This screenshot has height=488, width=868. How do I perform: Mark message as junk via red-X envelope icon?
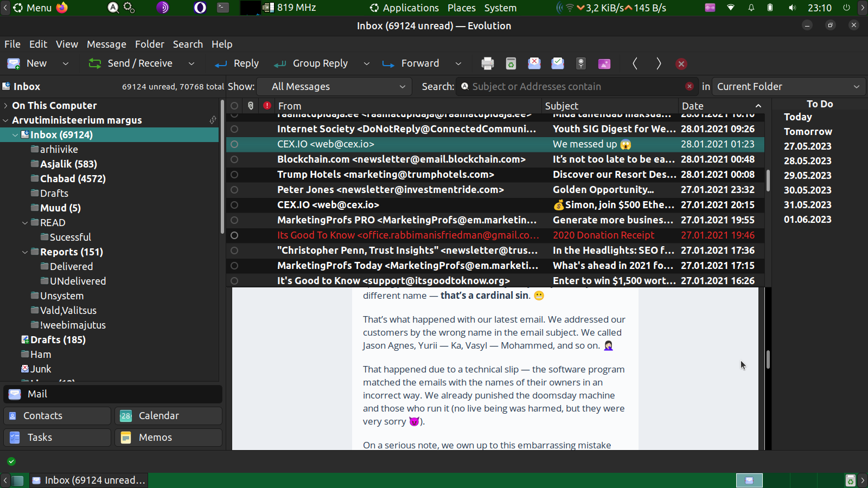(x=534, y=63)
